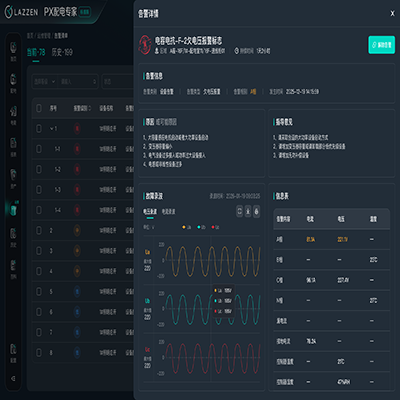This screenshot has height=400, width=400.
Task: Check the checkbox for row 1-1
Action: pos(39,149)
